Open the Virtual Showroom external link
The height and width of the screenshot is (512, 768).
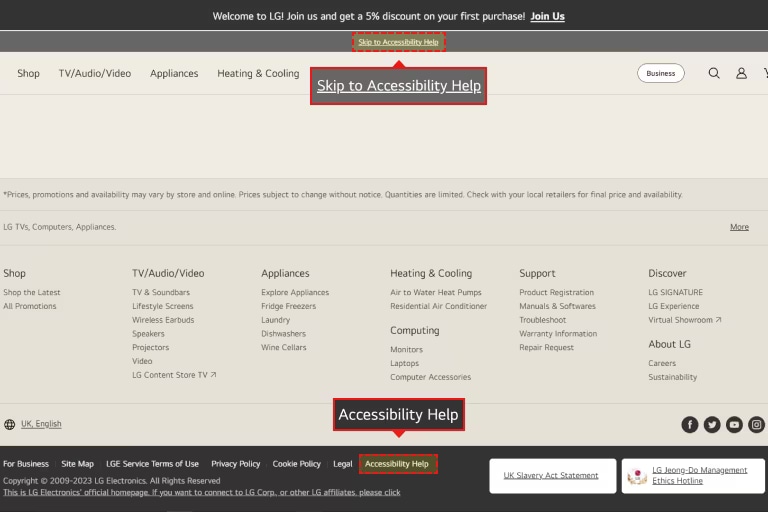pyautogui.click(x=684, y=320)
